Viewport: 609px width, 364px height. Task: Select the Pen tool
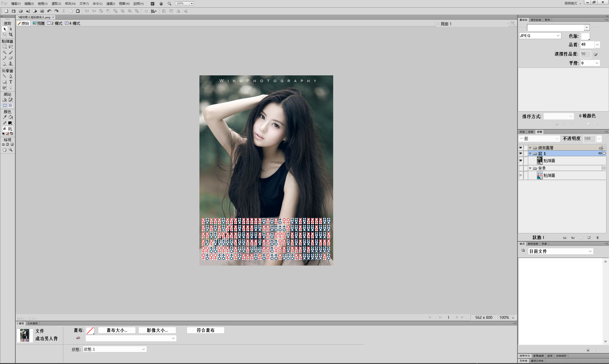pyautogui.click(x=11, y=76)
